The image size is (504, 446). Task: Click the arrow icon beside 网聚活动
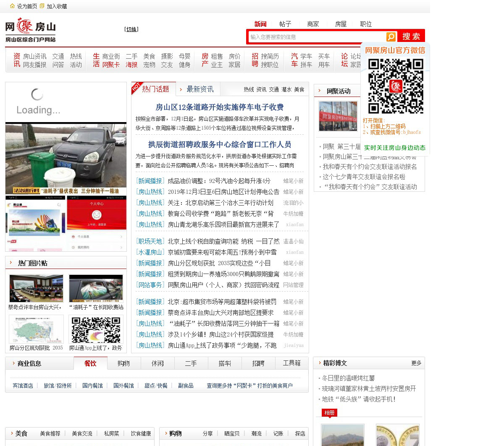coord(320,91)
